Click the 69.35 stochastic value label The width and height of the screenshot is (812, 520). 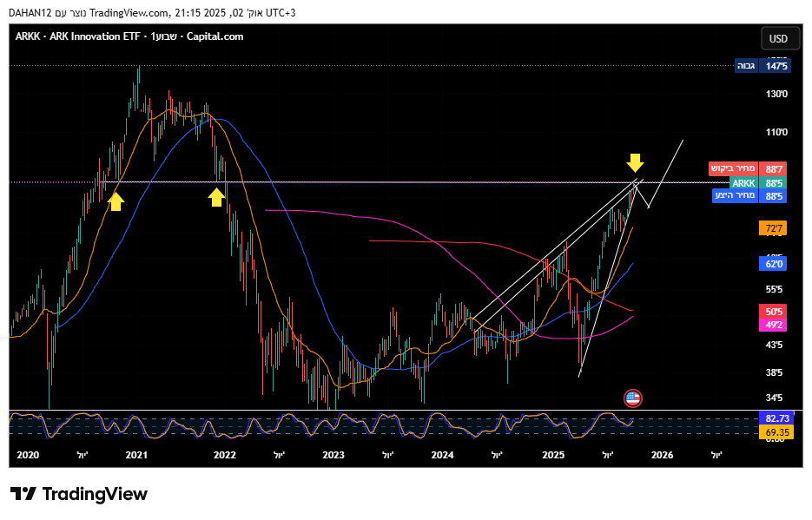[776, 432]
